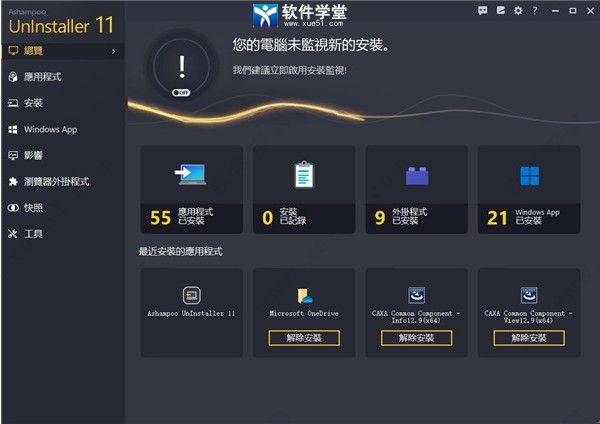The image size is (600, 424).
Task: Click the 您的電腦未監視新的安裝 message
Action: coord(311,45)
